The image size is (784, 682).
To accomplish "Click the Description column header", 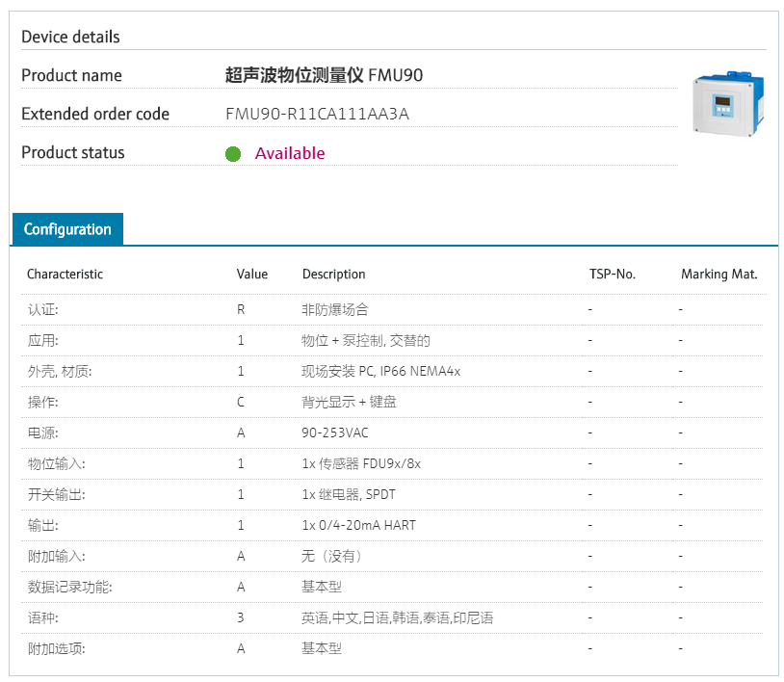I will tap(333, 274).
